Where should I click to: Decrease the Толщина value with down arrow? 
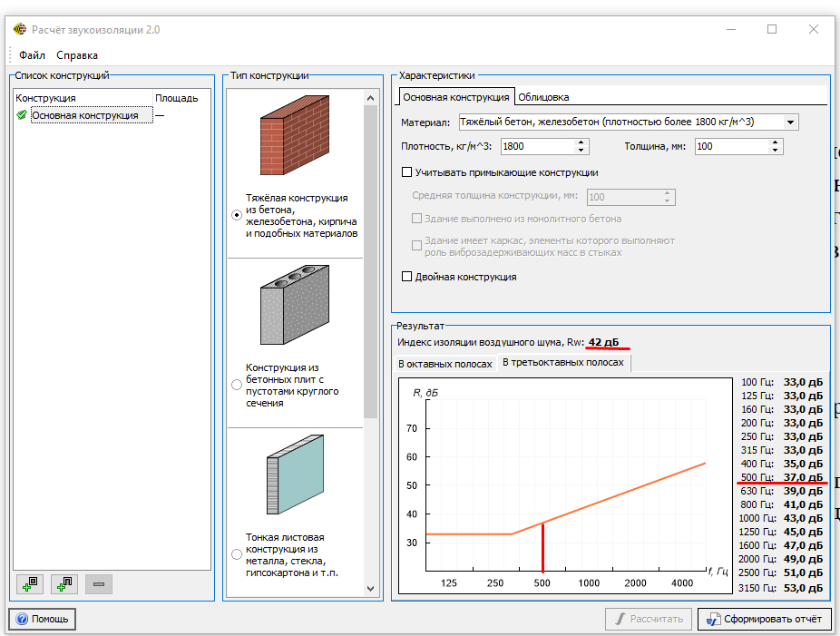tap(776, 150)
